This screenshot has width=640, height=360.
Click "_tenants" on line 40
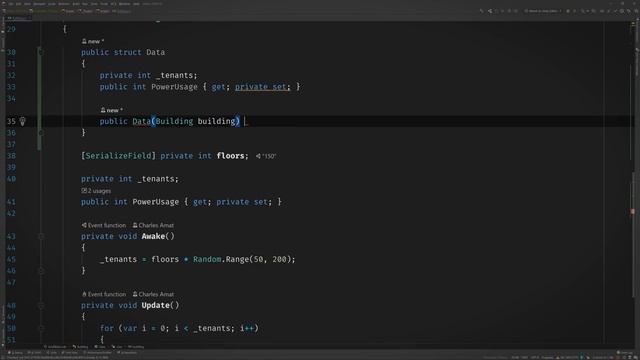[156, 179]
